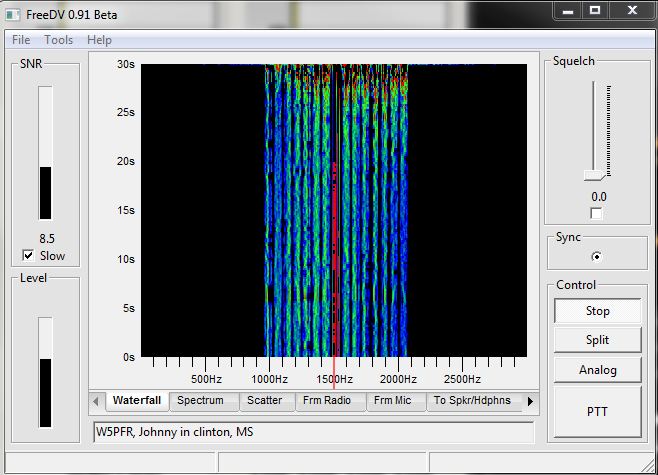The width and height of the screenshot is (658, 475).
Task: Switch to the Scatter tab
Action: pyautogui.click(x=264, y=401)
